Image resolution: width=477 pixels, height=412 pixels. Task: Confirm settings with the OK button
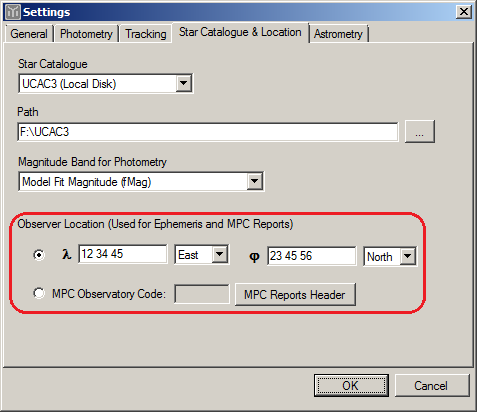pos(351,385)
